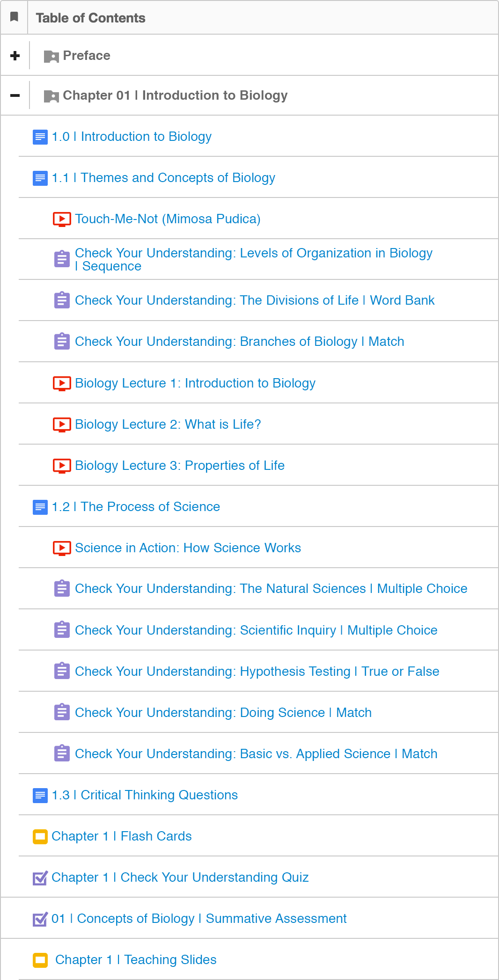This screenshot has width=499, height=980.
Task: Expand the Preface section with plus
Action: (15, 56)
